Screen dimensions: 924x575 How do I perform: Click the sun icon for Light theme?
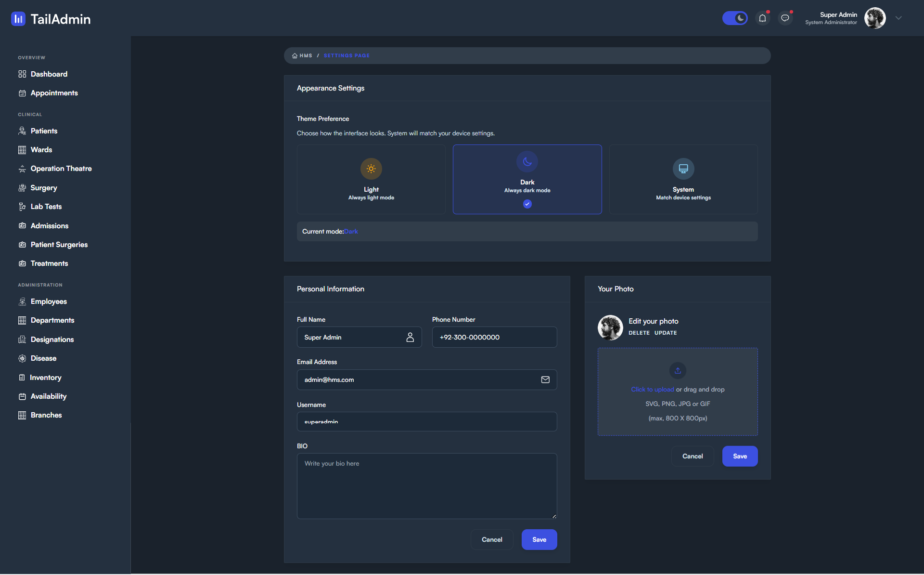[x=371, y=169]
